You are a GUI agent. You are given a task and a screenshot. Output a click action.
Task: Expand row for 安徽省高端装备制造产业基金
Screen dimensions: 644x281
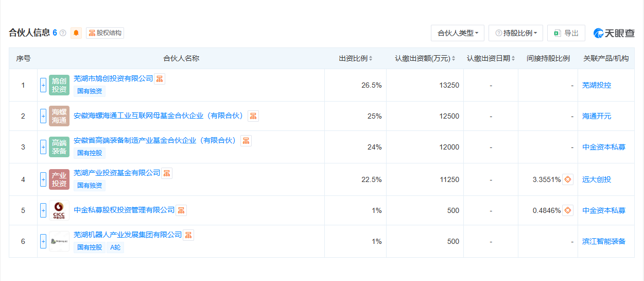tap(43, 147)
